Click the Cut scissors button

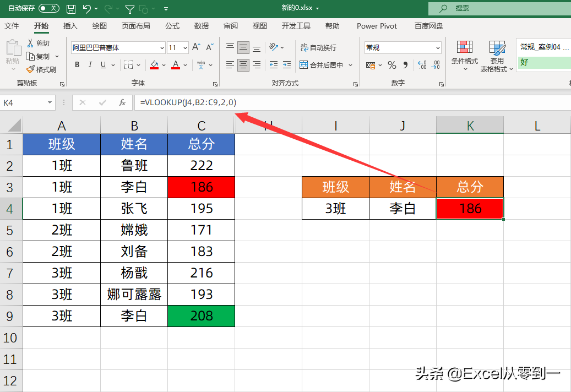pyautogui.click(x=38, y=43)
